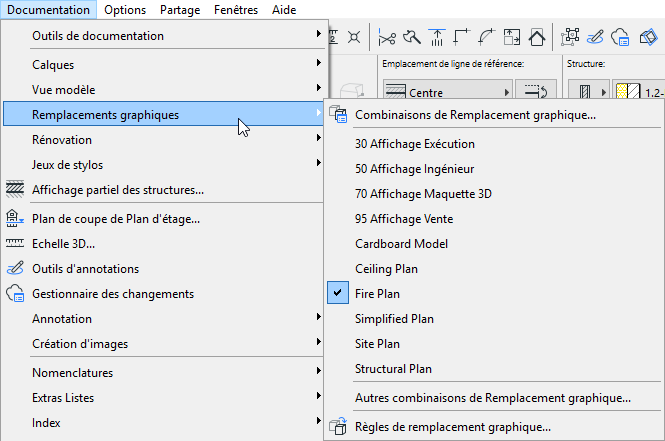
Task: Open Plan de coupe de Plan d'étage
Action: [163, 219]
